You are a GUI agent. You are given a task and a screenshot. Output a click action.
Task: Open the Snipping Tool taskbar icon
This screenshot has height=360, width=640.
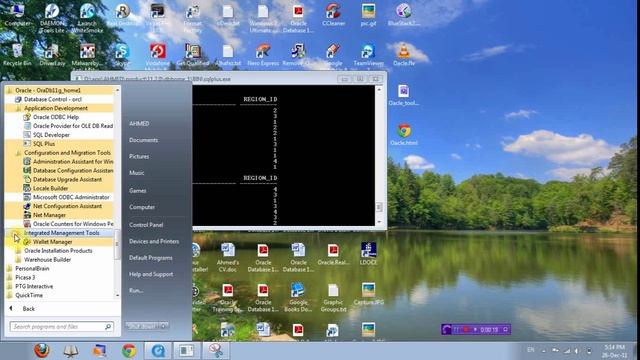[x=216, y=350]
